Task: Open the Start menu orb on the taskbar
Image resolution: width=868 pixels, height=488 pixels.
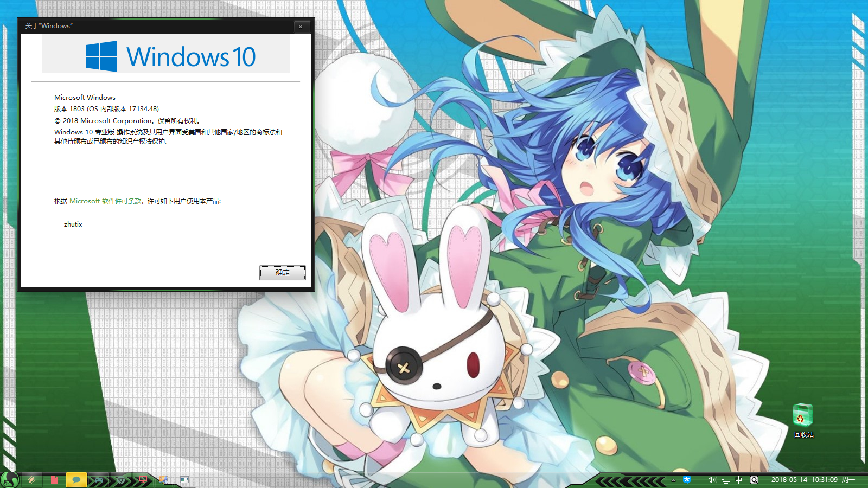Action: pos(9,480)
